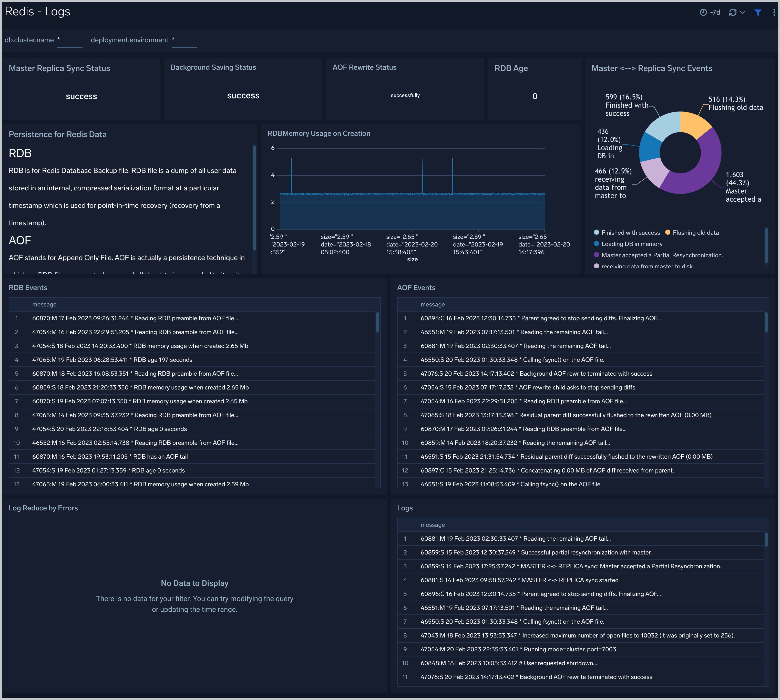Select RDB row 47065:M 19 Feb 06:00:33.411
Image resolution: width=780 pixels, height=700 pixels.
pos(192,484)
